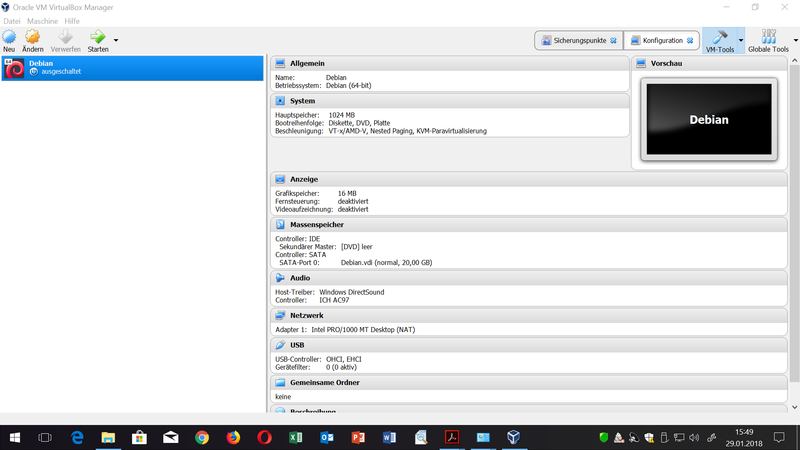The width and height of the screenshot is (800, 450).
Task: Click the VirtualBox taskbar icon
Action: [514, 437]
